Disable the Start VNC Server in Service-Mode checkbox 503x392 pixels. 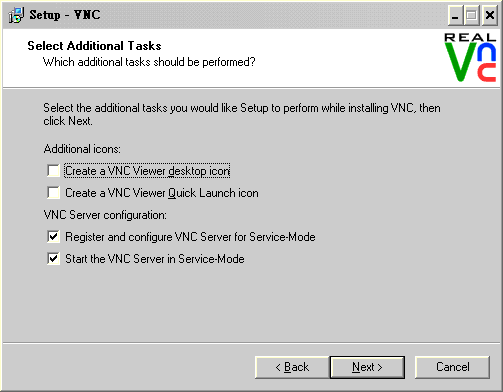pyautogui.click(x=53, y=259)
